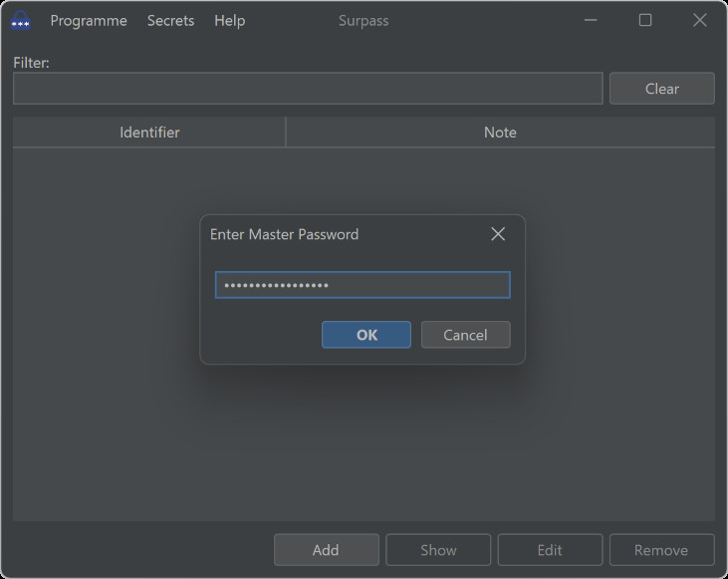This screenshot has width=728, height=579.
Task: Sort by the Note column header
Action: tap(500, 133)
